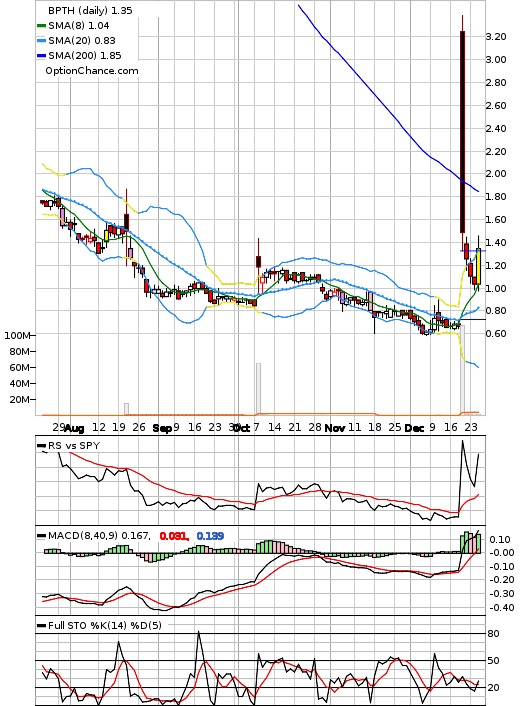Screen dimensions: 526x706
Task: Click the green SMA(8) legend swatch
Action: 41,26
